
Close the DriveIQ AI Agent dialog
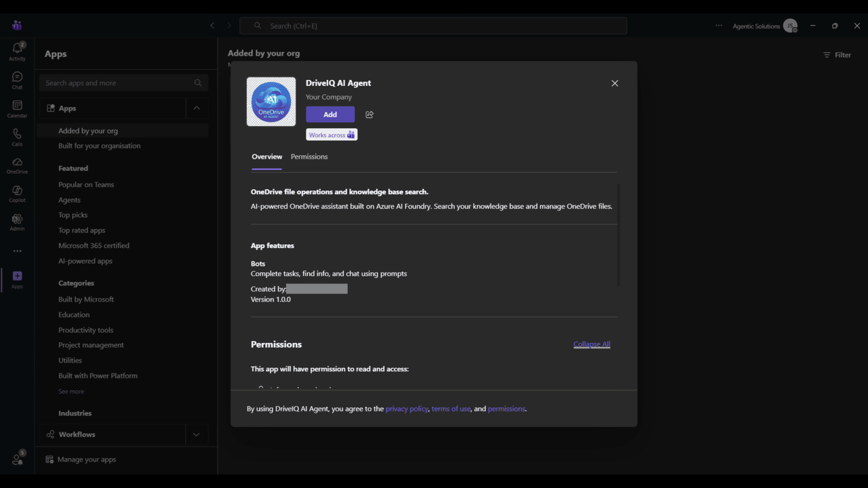point(615,83)
